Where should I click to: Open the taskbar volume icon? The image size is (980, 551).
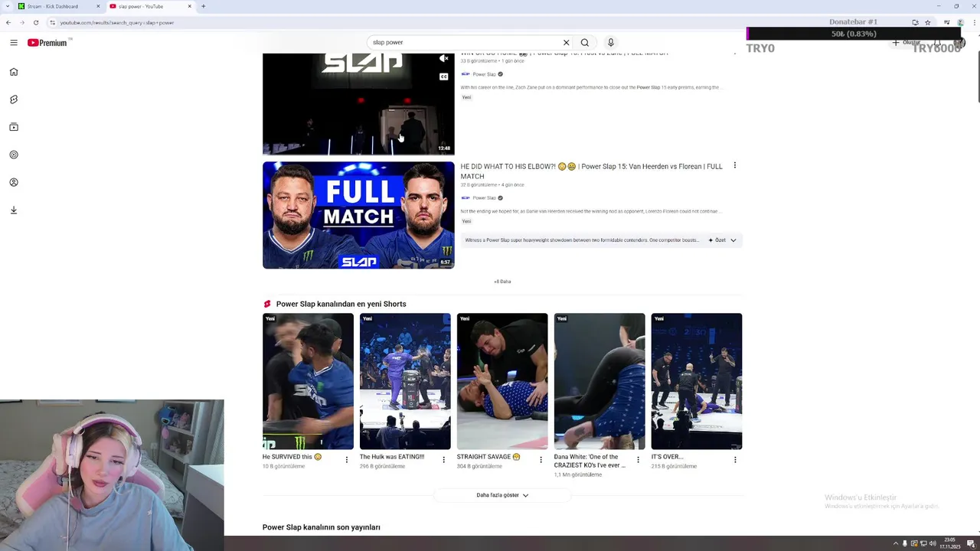(933, 544)
